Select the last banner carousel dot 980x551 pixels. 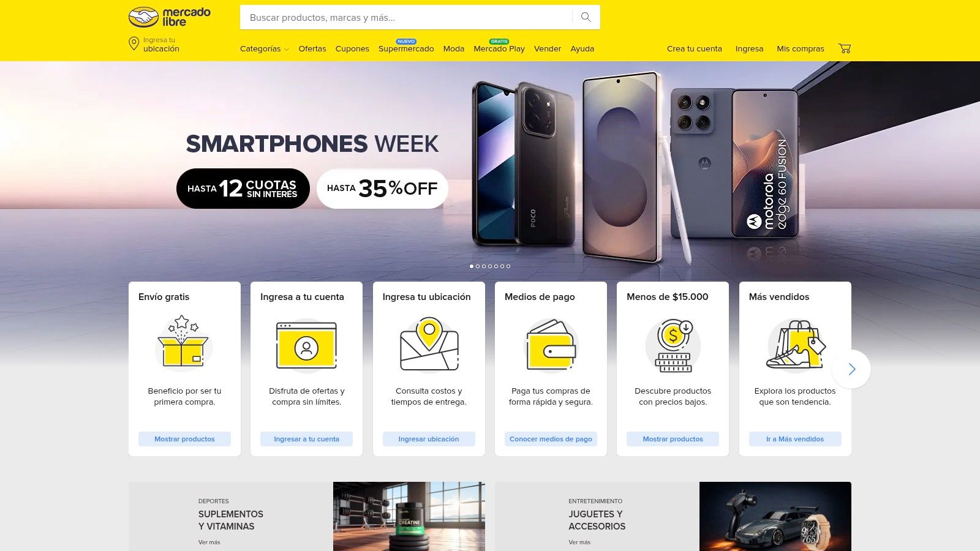point(508,266)
